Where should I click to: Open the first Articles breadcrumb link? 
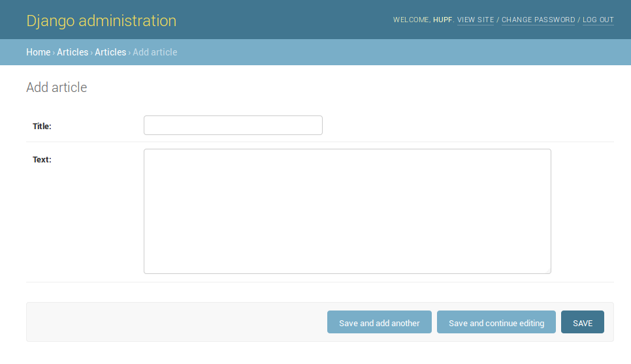pos(73,52)
